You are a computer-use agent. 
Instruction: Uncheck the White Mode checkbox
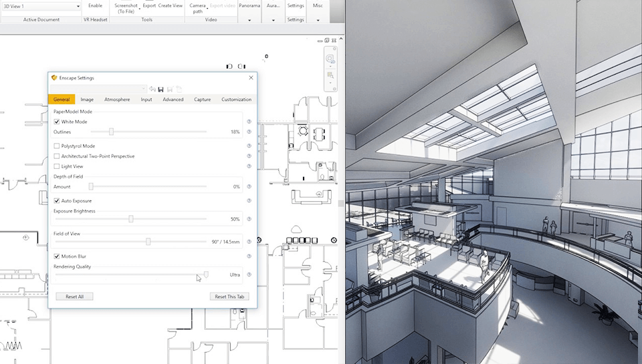click(x=57, y=122)
